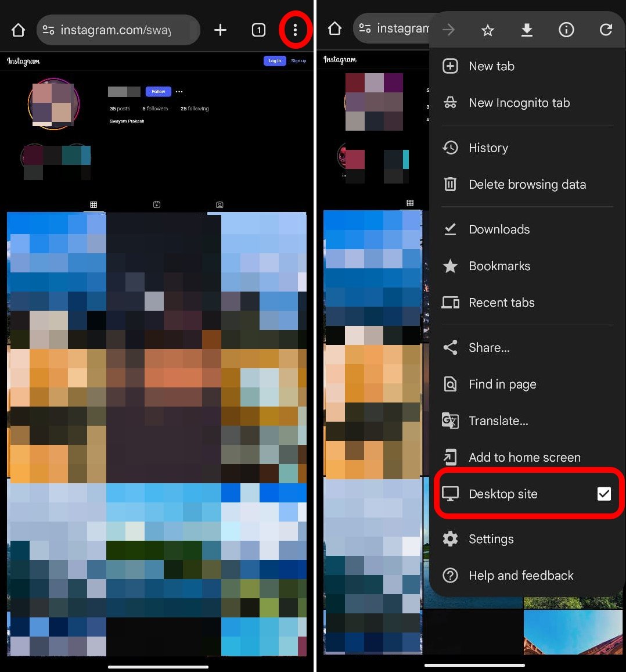The width and height of the screenshot is (626, 672).
Task: View page info using the info icon
Action: point(566,30)
